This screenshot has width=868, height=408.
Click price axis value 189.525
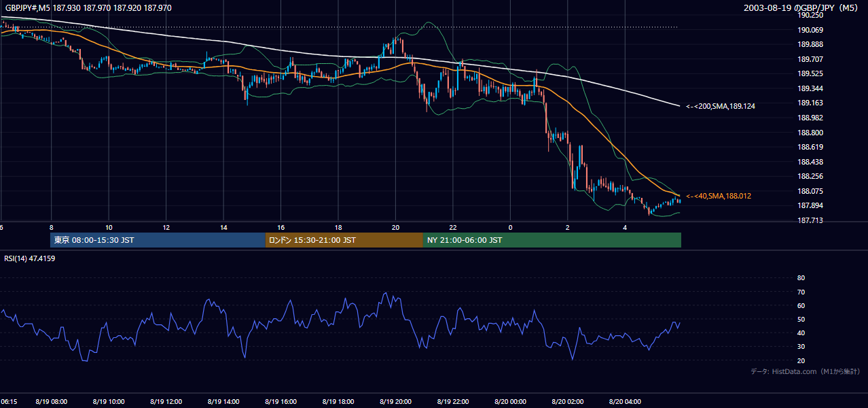(810, 74)
